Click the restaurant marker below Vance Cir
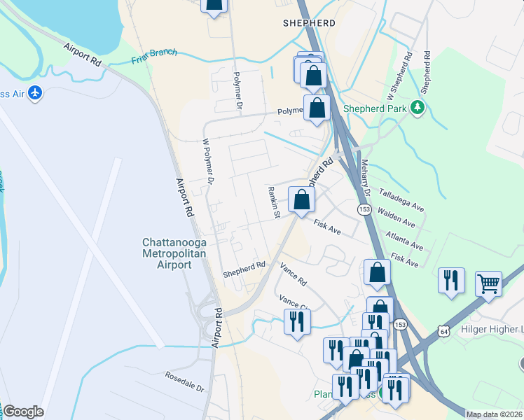The image size is (524, 420). point(298,324)
